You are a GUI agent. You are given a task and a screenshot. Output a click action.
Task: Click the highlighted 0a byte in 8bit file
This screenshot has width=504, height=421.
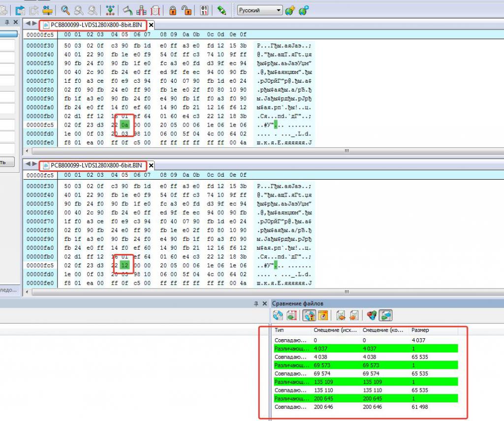(x=125, y=125)
